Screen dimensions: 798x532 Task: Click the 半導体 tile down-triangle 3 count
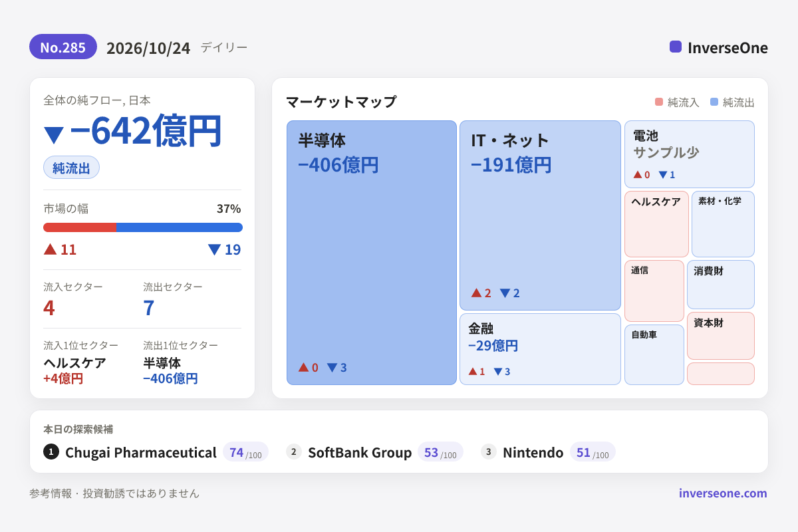[x=336, y=368]
